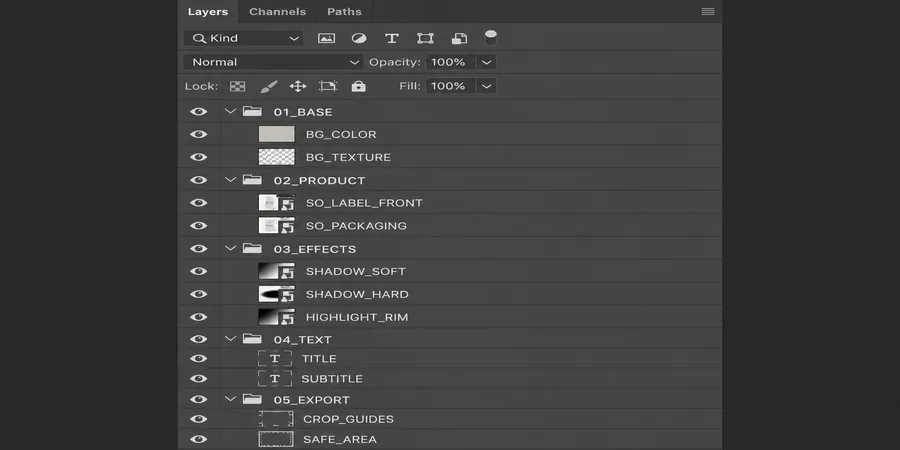The image size is (900, 450).
Task: Filter for type layers icon
Action: tap(392, 38)
